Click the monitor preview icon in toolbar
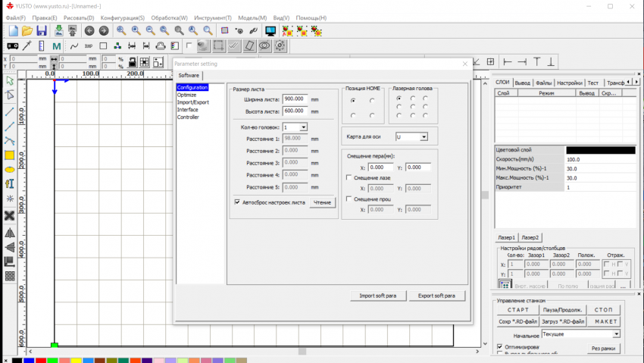This screenshot has height=363, width=644. pyautogui.click(x=270, y=31)
